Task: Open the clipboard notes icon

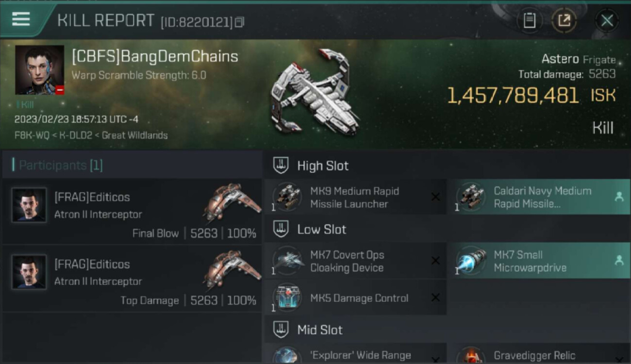Action: pyautogui.click(x=529, y=20)
